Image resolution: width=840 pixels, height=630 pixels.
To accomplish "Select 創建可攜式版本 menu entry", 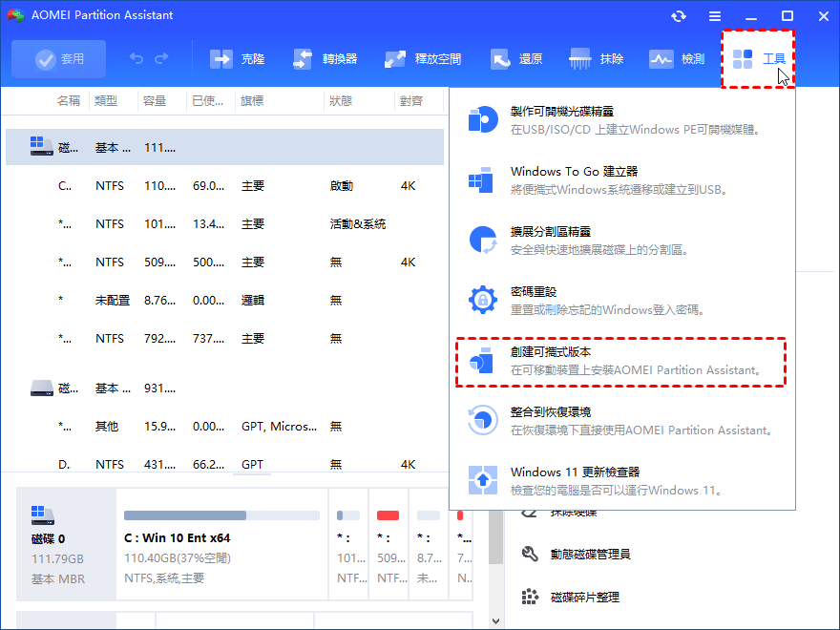I will pos(620,362).
